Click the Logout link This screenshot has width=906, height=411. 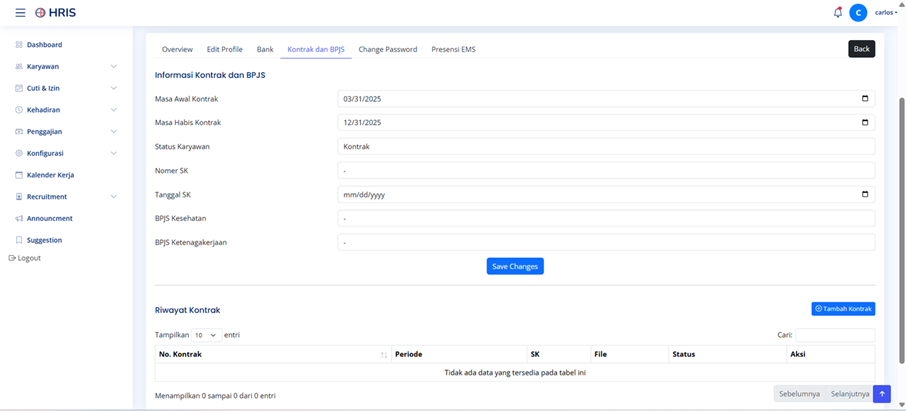25,258
